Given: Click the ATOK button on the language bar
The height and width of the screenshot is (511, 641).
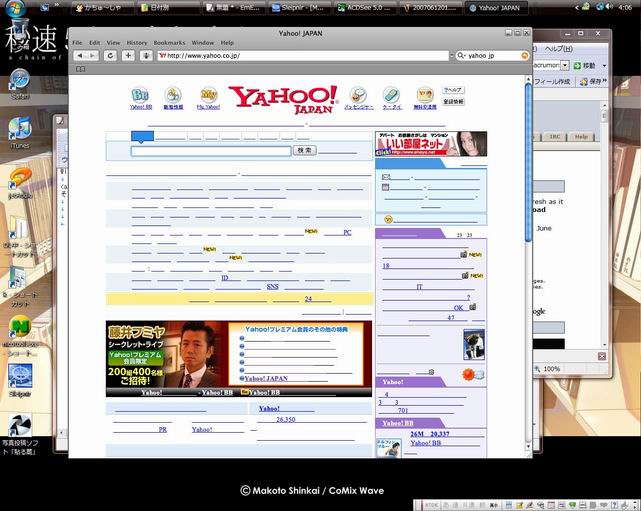Looking at the screenshot, I should click(430, 505).
